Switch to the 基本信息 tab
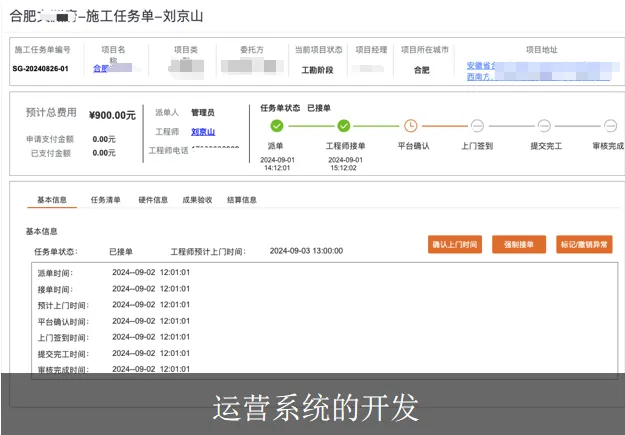The image size is (625, 435). tap(52, 200)
